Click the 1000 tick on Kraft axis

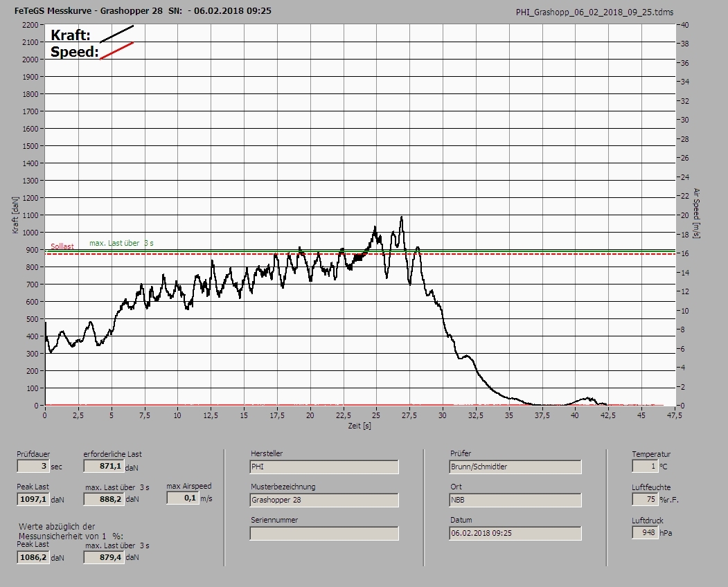click(30, 233)
